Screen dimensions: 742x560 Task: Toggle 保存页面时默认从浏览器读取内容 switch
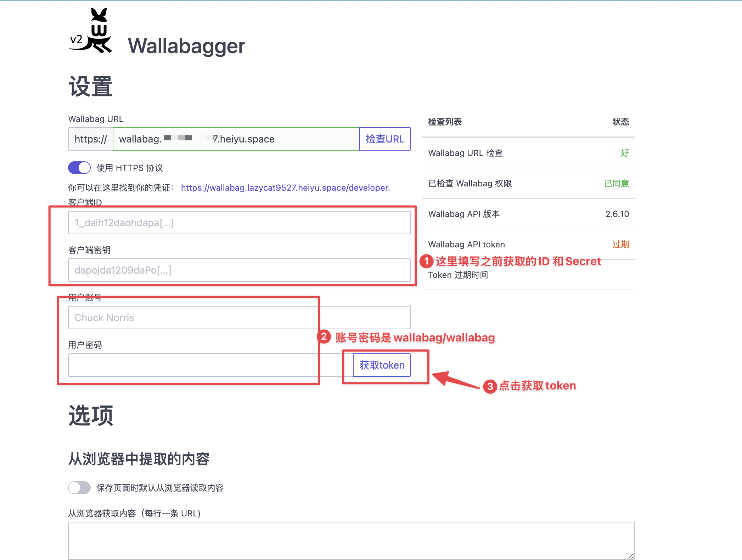coord(79,488)
